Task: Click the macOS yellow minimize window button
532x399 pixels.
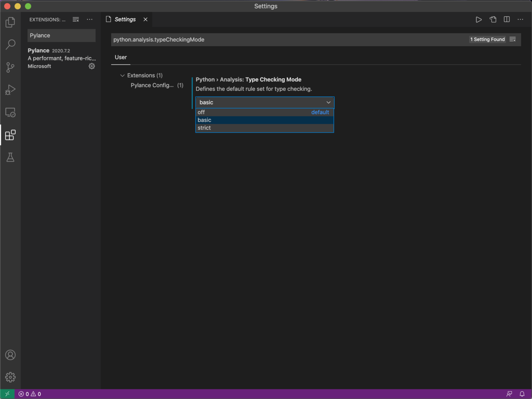Action: tap(18, 6)
